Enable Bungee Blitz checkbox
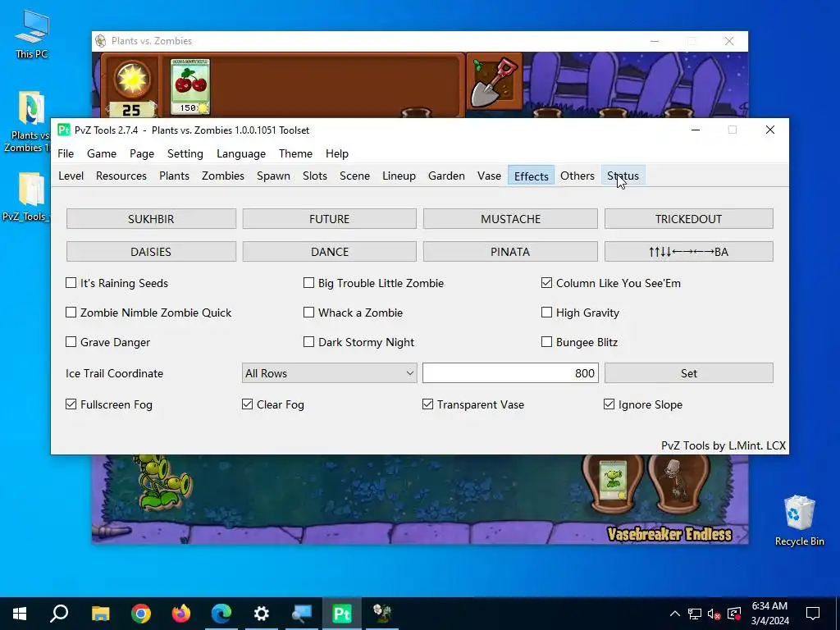The height and width of the screenshot is (630, 840). [x=546, y=342]
